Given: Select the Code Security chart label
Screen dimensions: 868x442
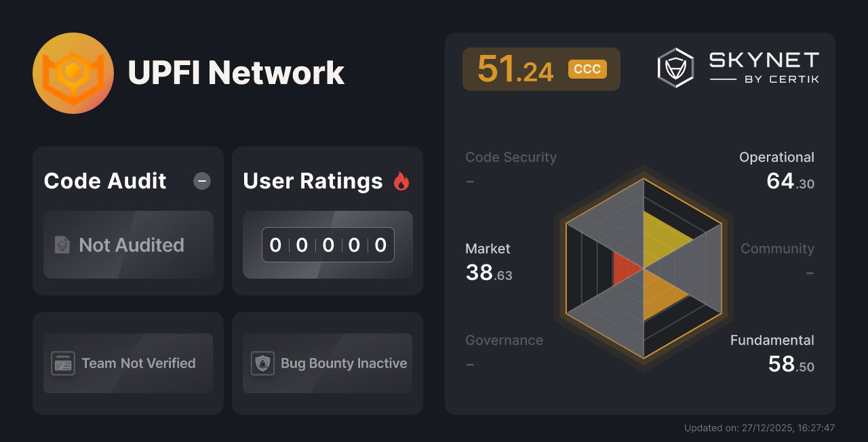Looking at the screenshot, I should point(511,157).
